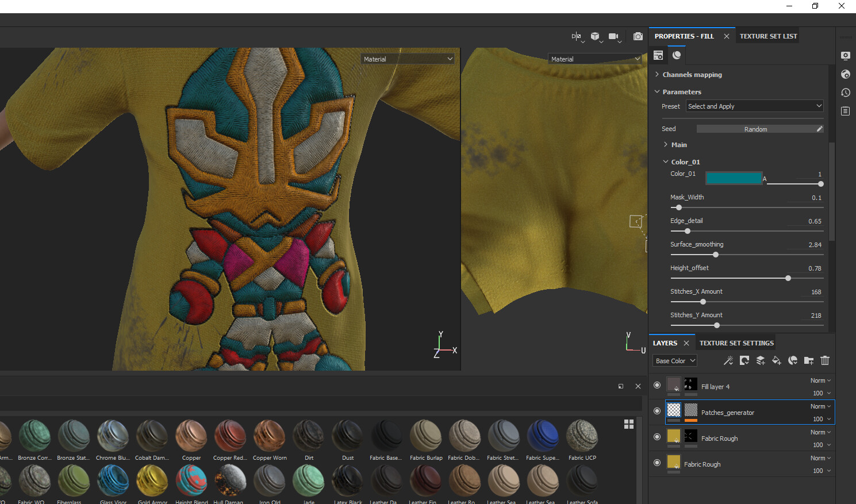This screenshot has width=856, height=504.
Task: Switch to the Texture Set List tab
Action: (x=768, y=36)
